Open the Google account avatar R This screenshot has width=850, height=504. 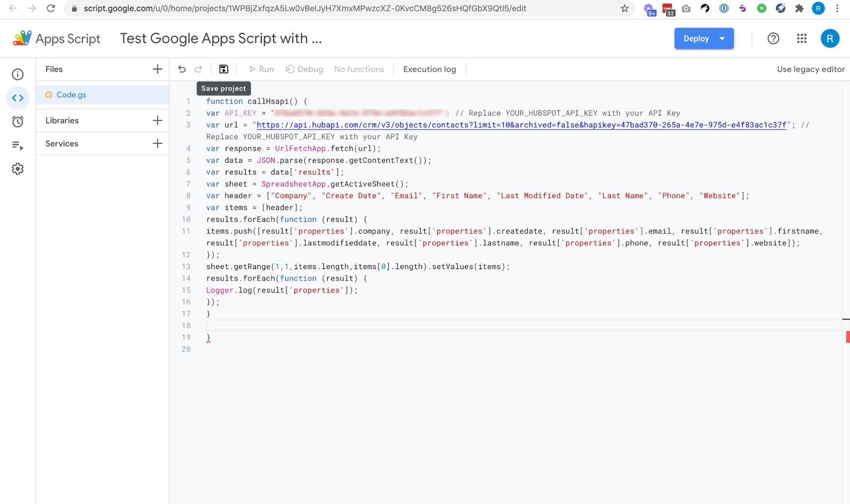click(x=830, y=38)
